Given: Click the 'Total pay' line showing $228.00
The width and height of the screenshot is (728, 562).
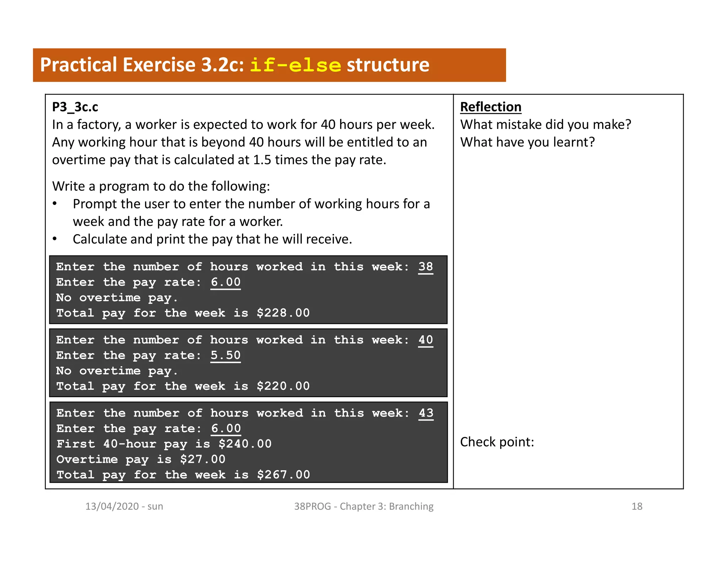Looking at the screenshot, I should pyautogui.click(x=183, y=313).
